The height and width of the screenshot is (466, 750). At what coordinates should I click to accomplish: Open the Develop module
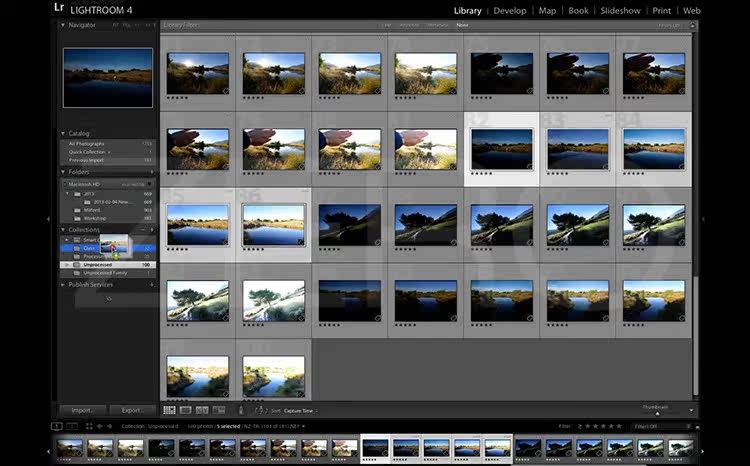510,11
